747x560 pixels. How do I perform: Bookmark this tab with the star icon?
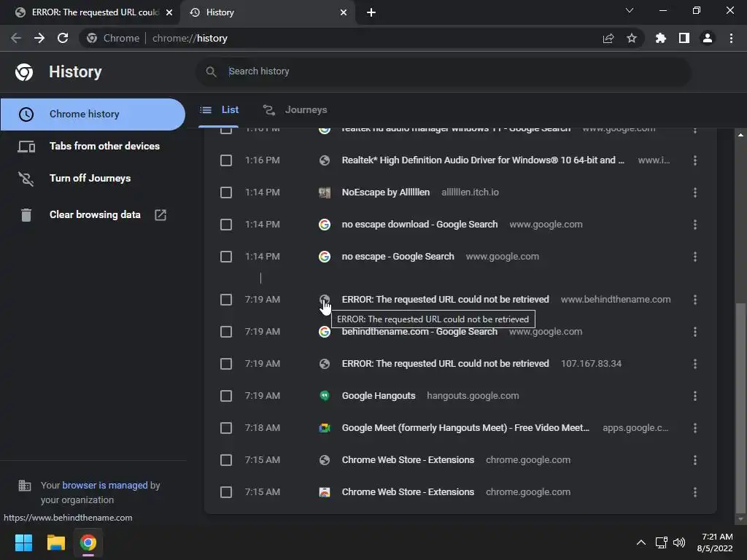[632, 38]
